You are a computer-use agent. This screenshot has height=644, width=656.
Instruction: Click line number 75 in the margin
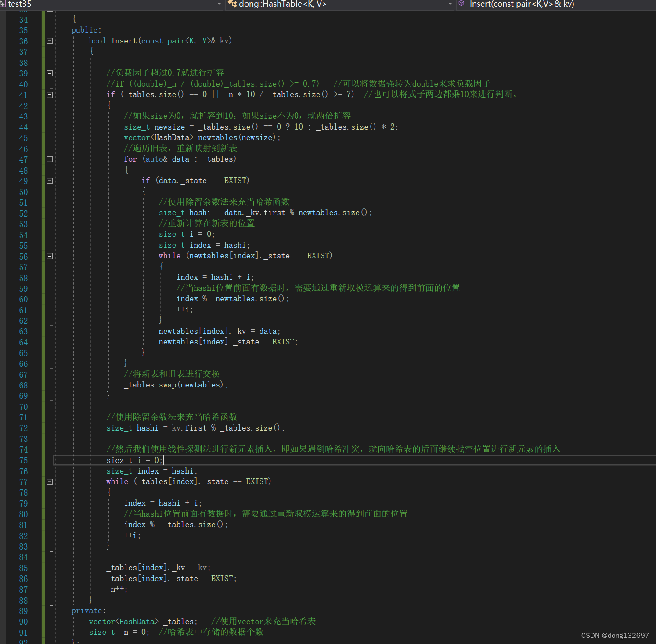(x=23, y=460)
